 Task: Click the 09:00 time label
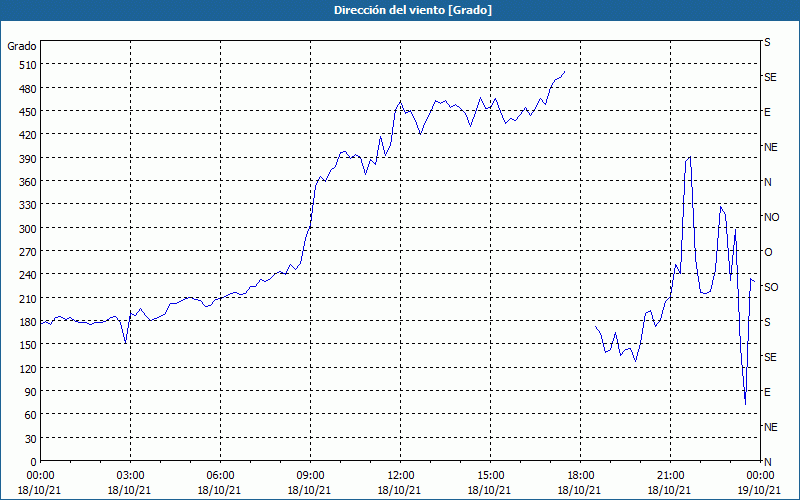(310, 476)
